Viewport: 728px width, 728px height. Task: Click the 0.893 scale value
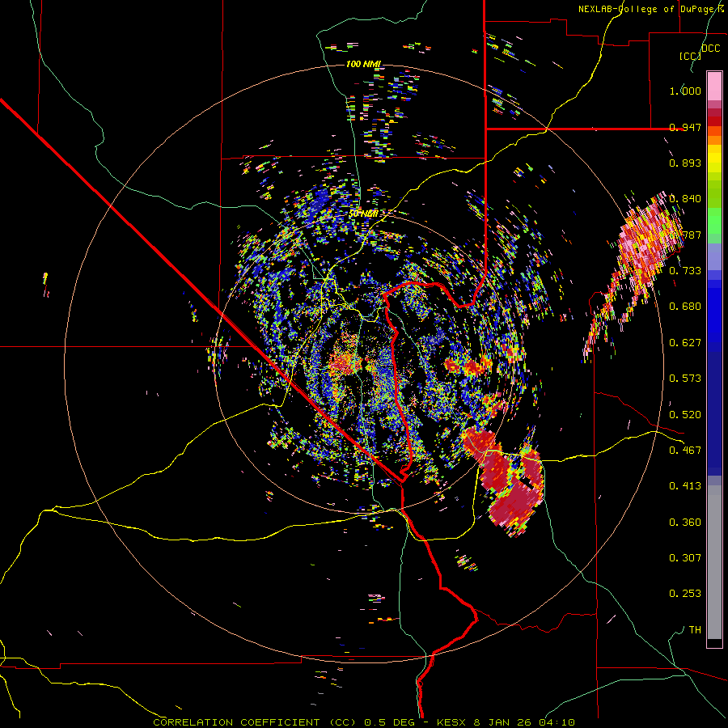point(685,163)
